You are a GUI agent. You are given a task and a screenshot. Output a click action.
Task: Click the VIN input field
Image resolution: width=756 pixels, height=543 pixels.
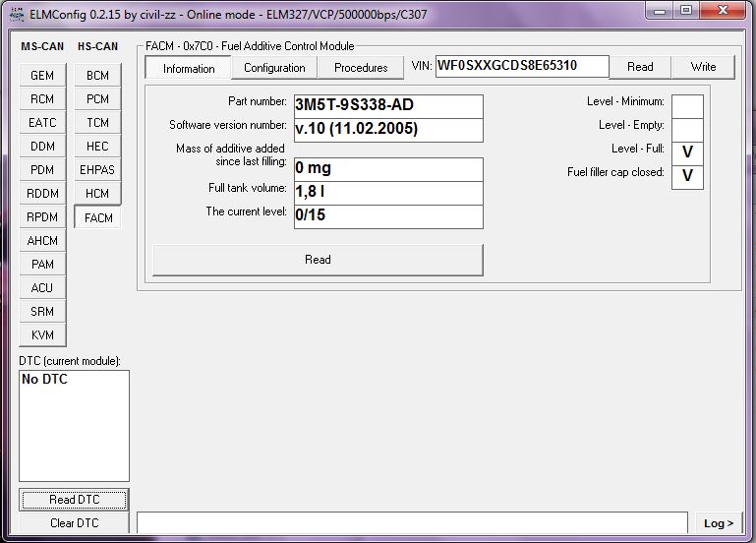(x=521, y=67)
